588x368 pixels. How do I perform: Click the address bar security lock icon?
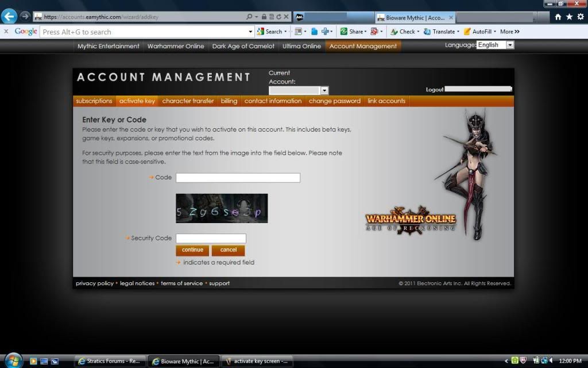[264, 17]
